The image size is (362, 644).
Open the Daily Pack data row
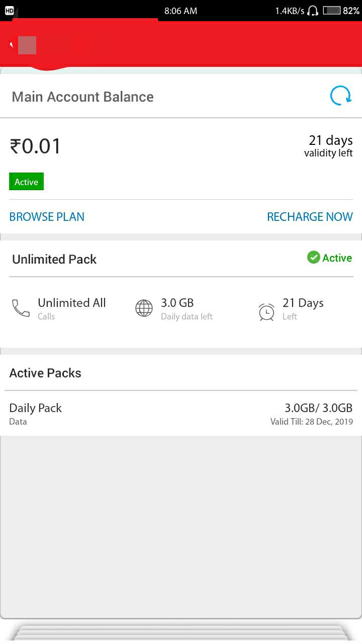coord(181,414)
